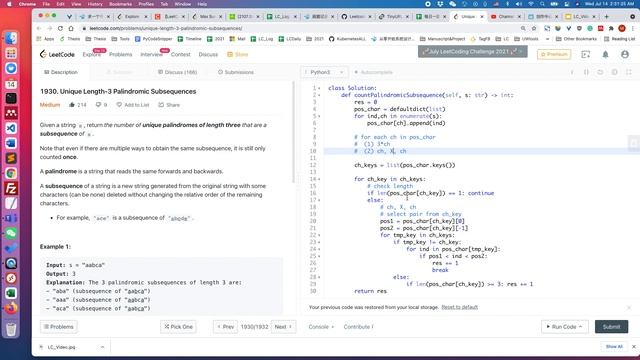Click the LeetCode logo
Viewport: 640px width, 360px height.
(x=57, y=54)
